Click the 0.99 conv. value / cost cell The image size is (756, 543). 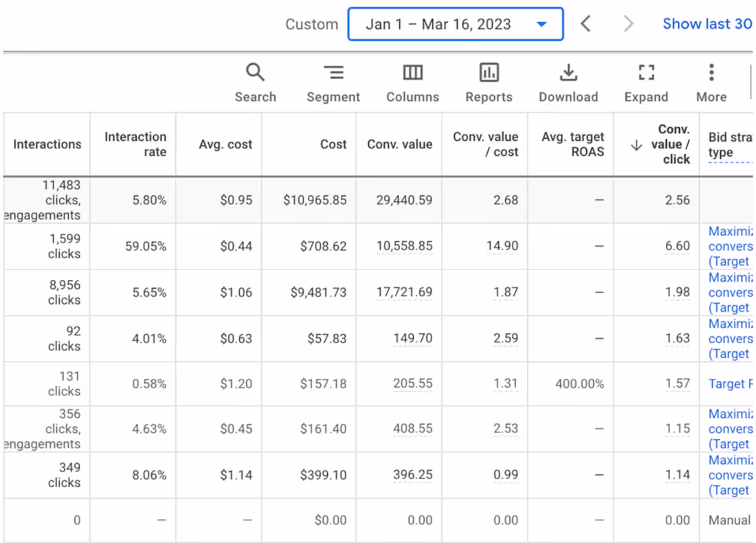point(506,475)
